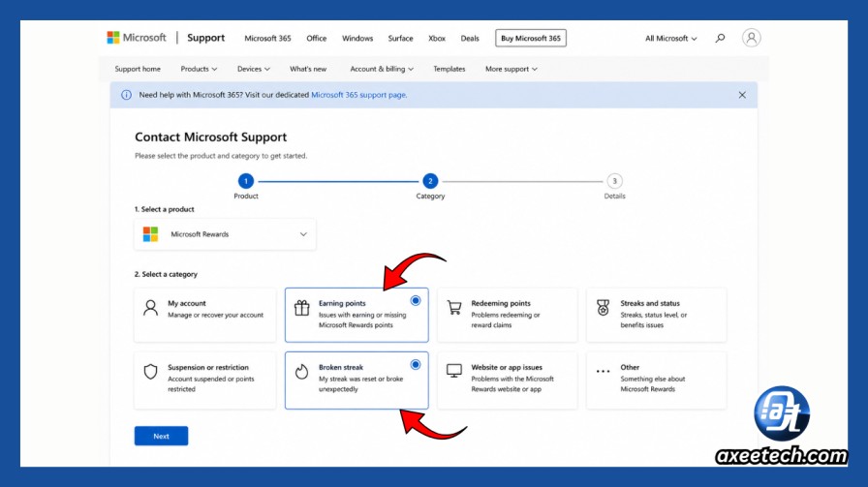Choose the Other category card

(x=657, y=380)
